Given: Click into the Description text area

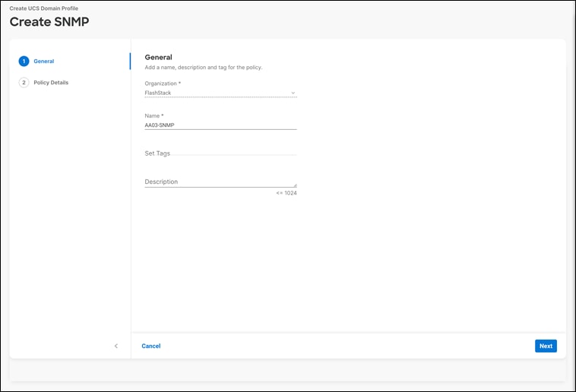Looking at the screenshot, I should click(x=220, y=182).
